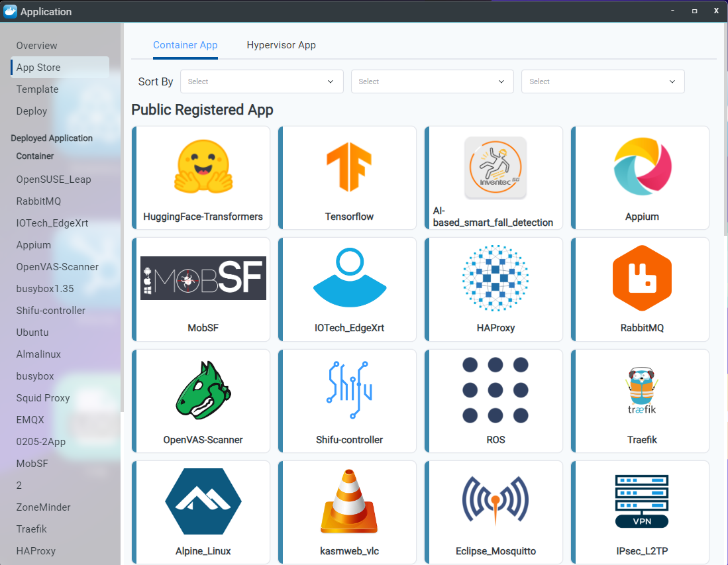Click the IPsec_L2TP card label

(x=642, y=551)
